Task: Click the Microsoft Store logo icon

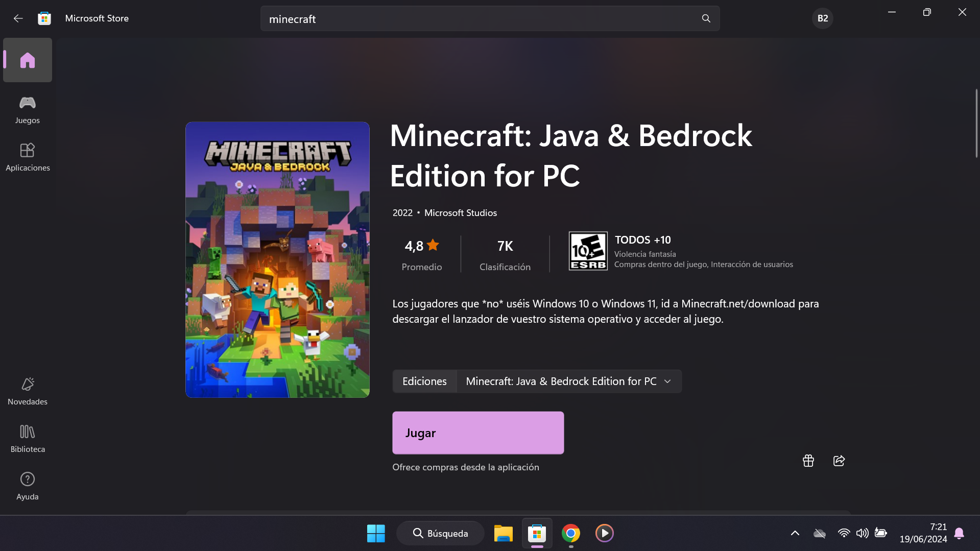Action: click(x=44, y=18)
